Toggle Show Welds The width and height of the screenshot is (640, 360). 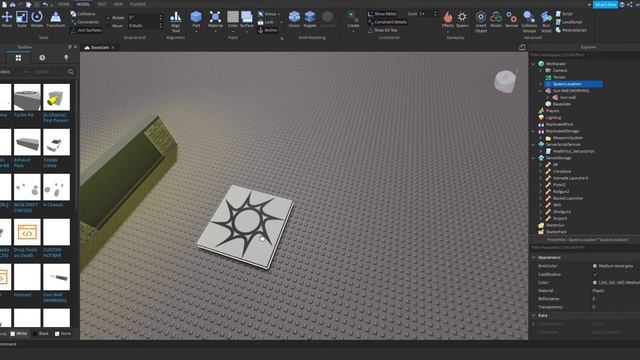click(x=382, y=14)
